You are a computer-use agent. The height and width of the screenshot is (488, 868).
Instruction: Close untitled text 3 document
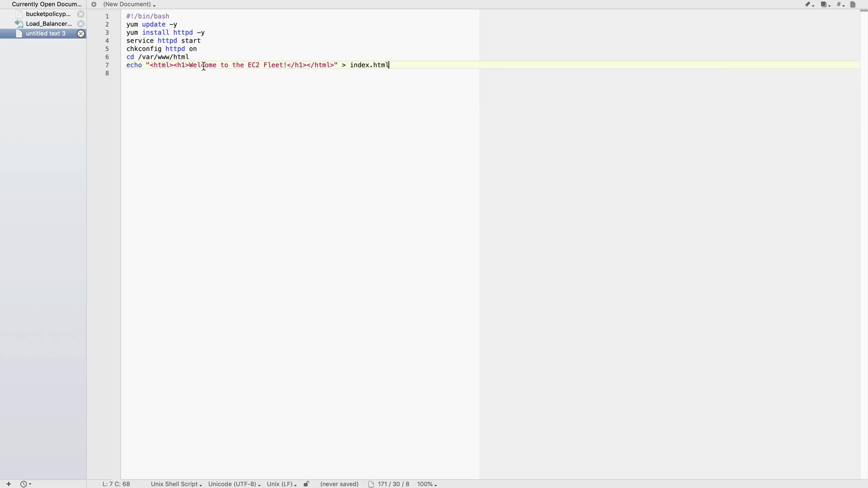80,33
